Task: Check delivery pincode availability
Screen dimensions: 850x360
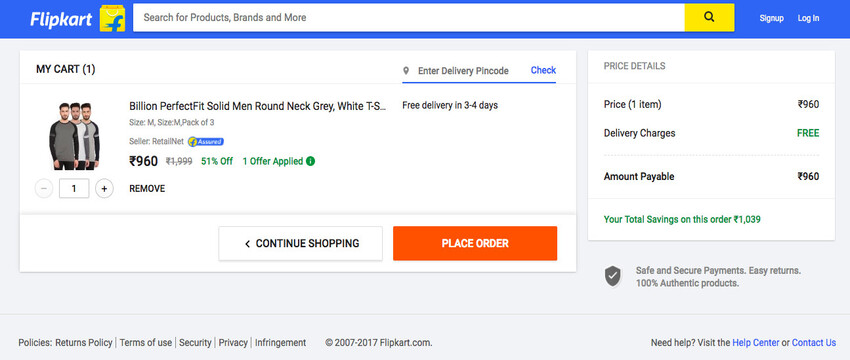Action: tap(543, 70)
